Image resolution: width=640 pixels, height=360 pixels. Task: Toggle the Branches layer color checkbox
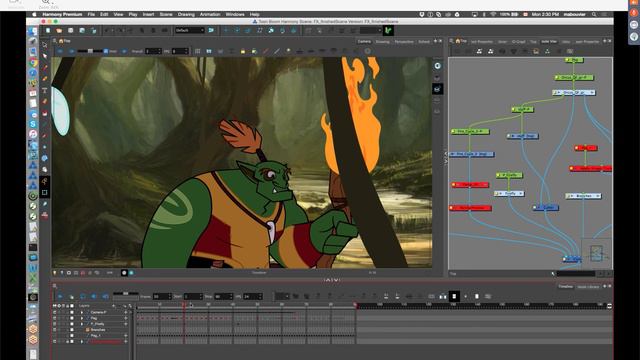click(72, 330)
